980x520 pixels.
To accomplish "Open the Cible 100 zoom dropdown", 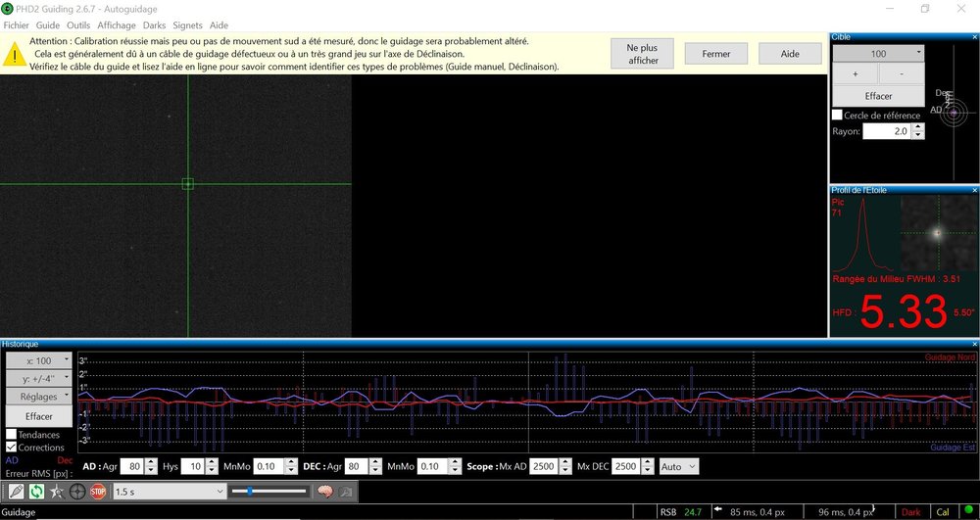I will point(878,54).
